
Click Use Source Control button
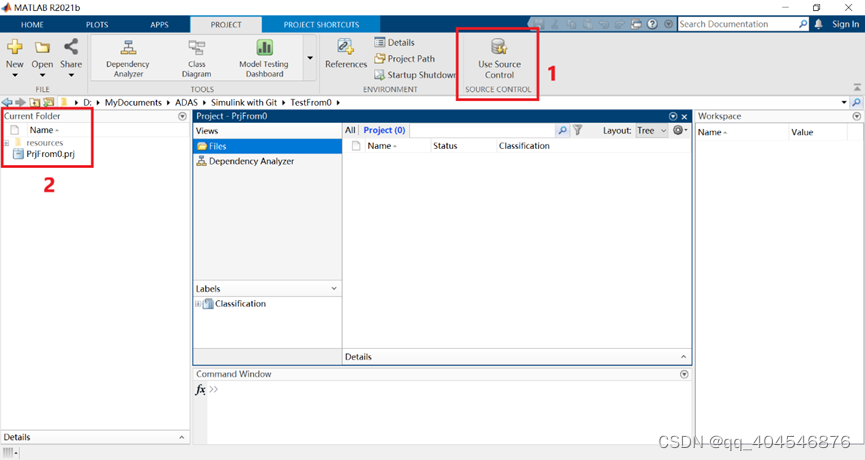tap(499, 58)
